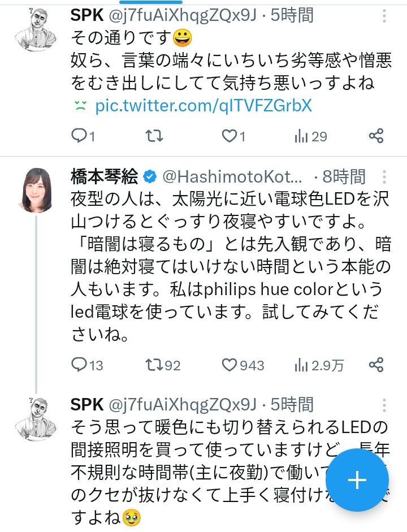View analytics showing 29 views
The height and width of the screenshot is (532, 407).
[311, 136]
